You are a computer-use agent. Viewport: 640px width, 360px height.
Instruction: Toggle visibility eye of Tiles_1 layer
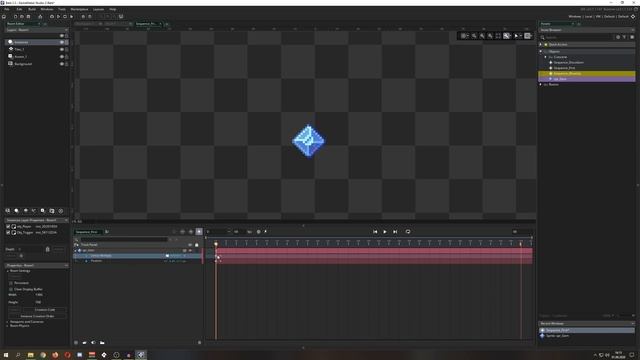[x=62, y=49]
